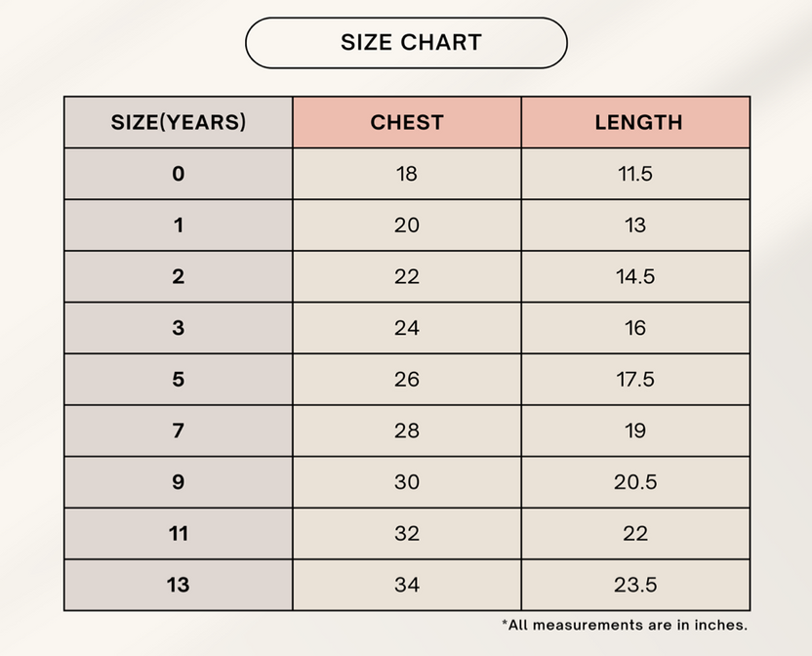Viewport: 812px width, 656px height.
Task: Select chest value 26 cell
Action: pyautogui.click(x=407, y=380)
